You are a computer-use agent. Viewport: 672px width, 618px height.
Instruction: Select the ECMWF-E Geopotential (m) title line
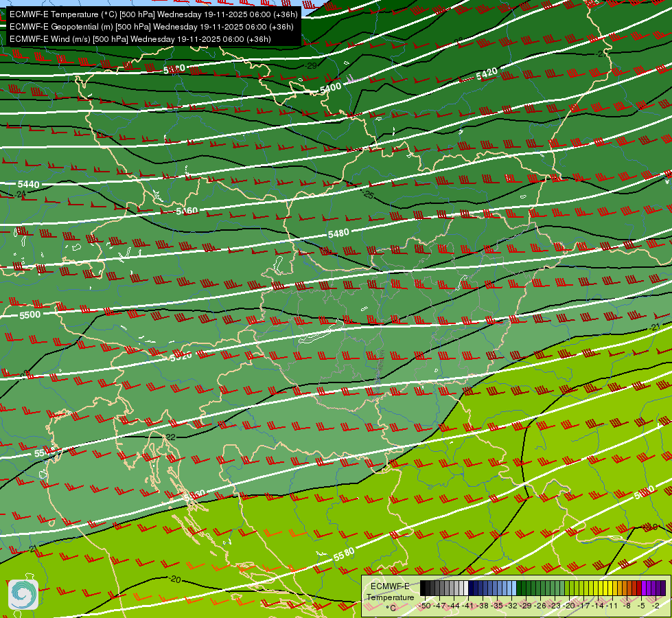(151, 27)
